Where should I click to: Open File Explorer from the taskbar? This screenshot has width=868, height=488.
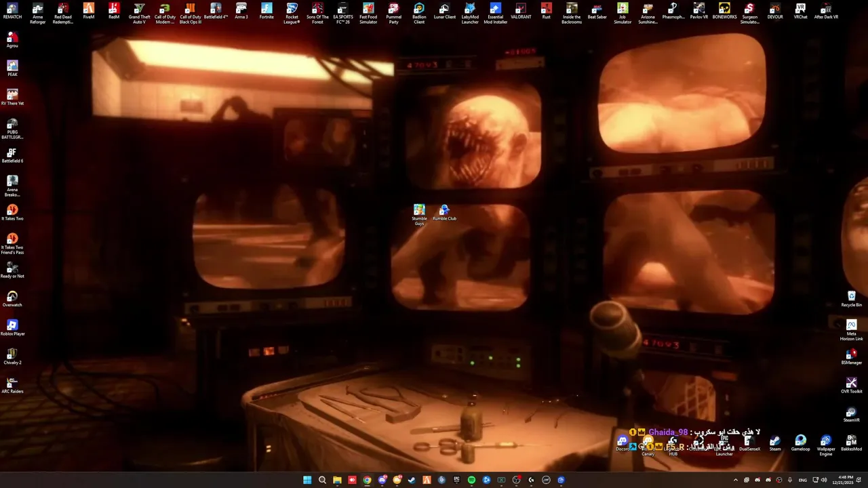pyautogui.click(x=337, y=480)
